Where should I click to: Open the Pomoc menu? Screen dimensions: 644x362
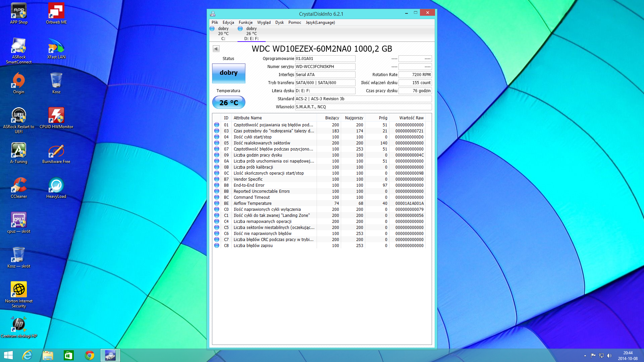[x=295, y=22]
